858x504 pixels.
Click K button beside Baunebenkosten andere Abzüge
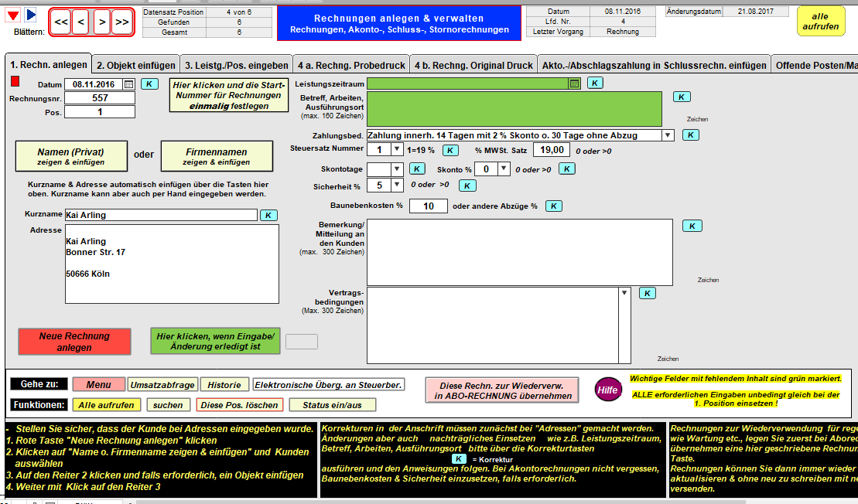coord(554,206)
